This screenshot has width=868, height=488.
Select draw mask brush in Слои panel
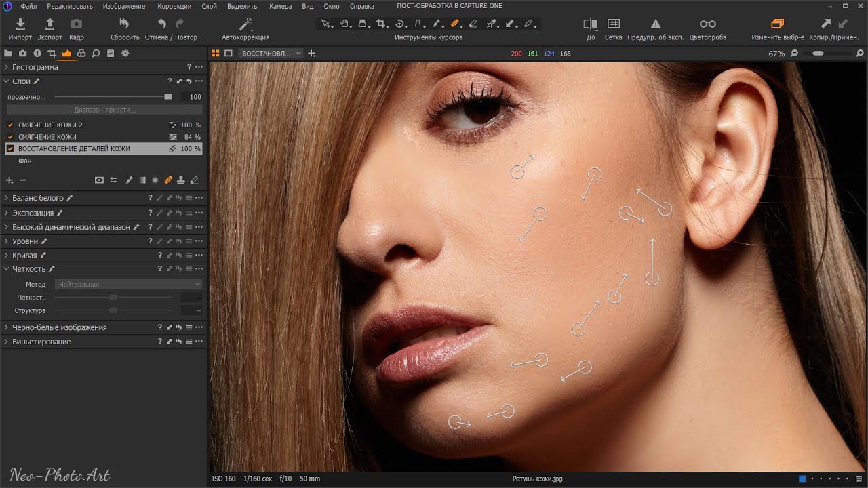(x=129, y=180)
